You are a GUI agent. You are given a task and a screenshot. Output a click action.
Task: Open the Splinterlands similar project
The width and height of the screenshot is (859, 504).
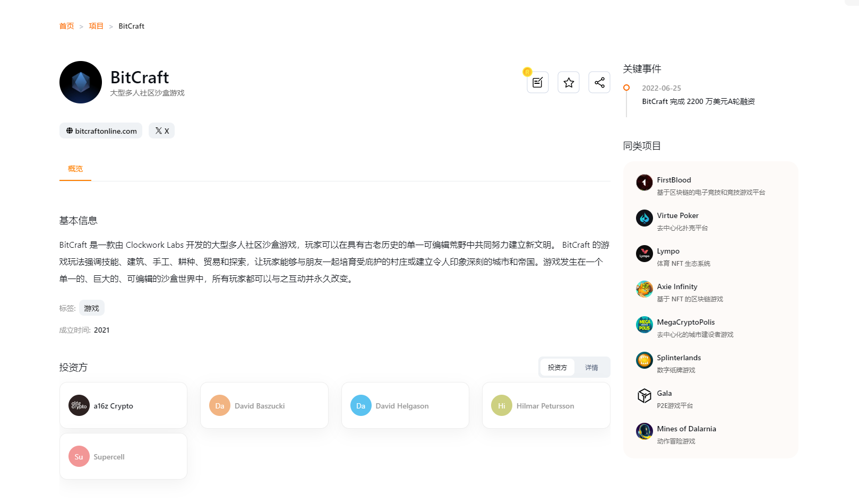pyautogui.click(x=678, y=358)
